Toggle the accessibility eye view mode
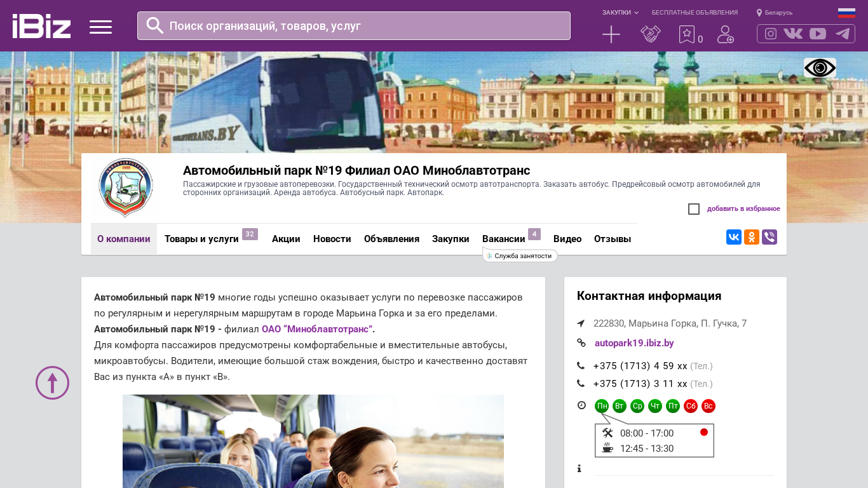The width and height of the screenshot is (868, 488). [x=820, y=68]
